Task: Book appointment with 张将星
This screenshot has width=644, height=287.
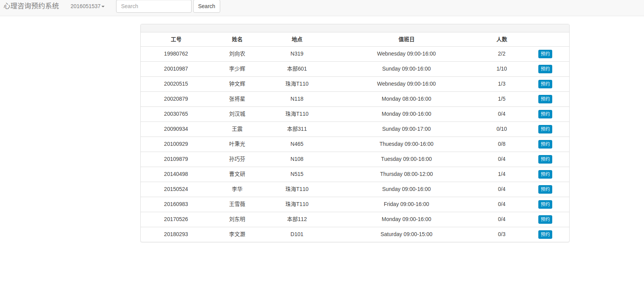Action: (x=545, y=99)
